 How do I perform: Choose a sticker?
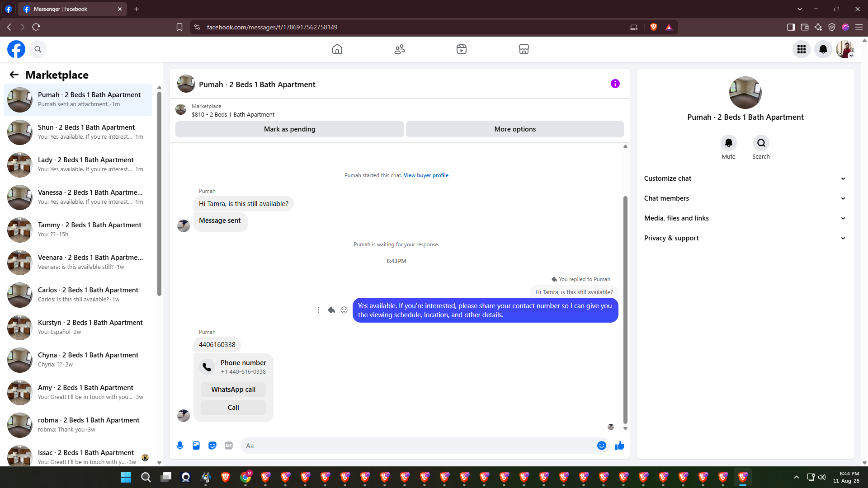[x=212, y=446]
